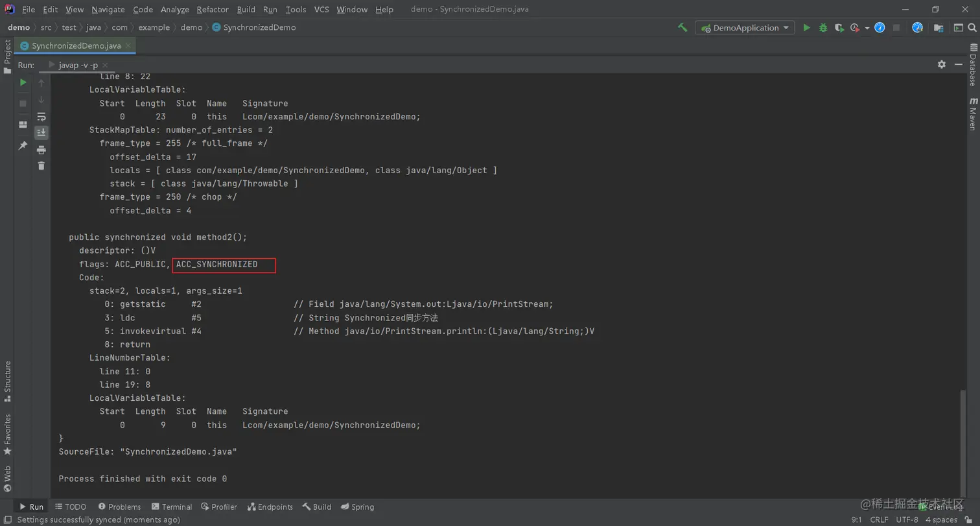
Task: Toggle the Project tool window stripe
Action: point(7,56)
